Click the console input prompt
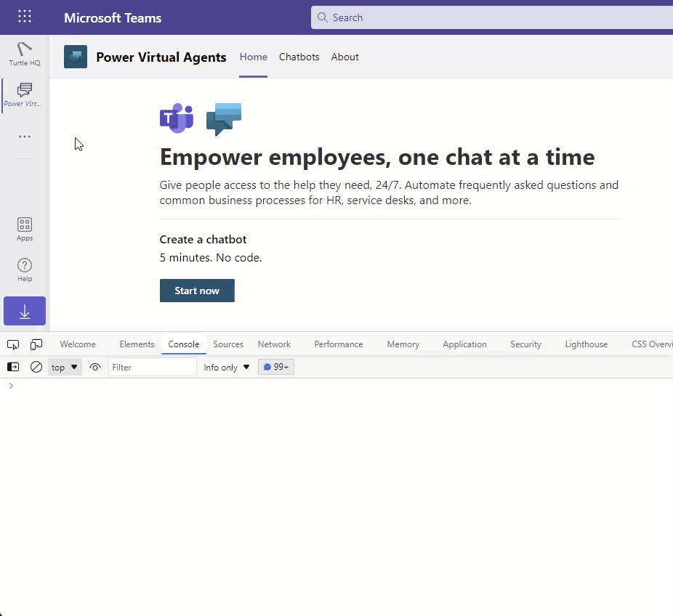Screen dimensions: 673x616 point(339,386)
